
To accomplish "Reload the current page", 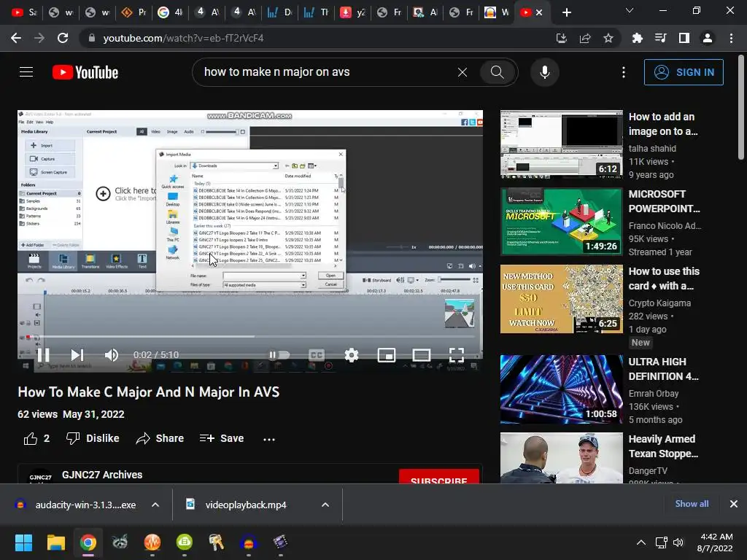I will point(63,38).
